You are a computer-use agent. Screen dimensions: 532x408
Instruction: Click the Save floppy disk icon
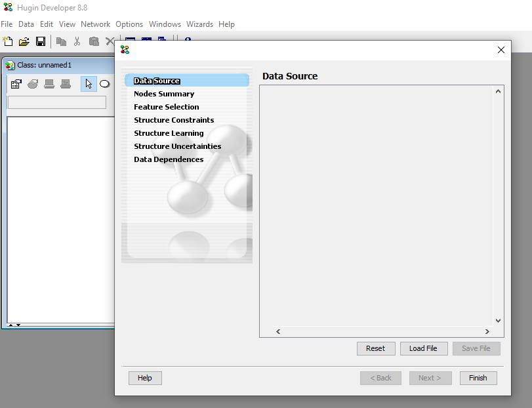[41, 41]
